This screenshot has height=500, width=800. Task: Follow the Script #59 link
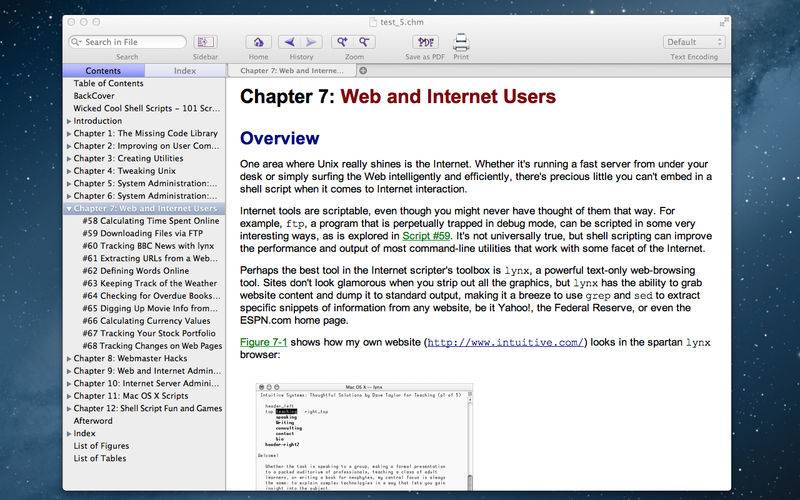point(426,236)
